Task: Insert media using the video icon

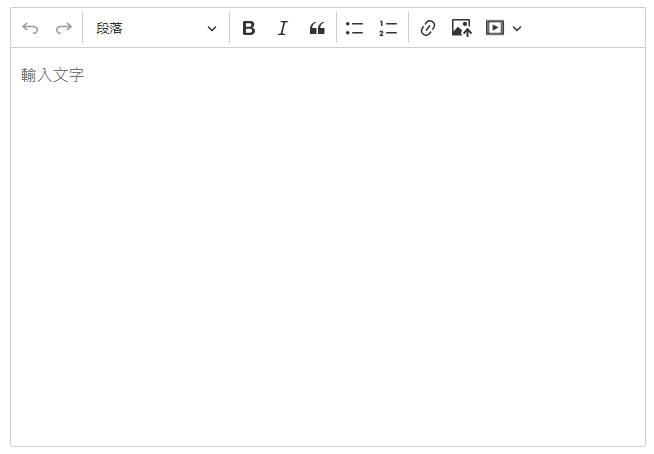Action: point(495,28)
